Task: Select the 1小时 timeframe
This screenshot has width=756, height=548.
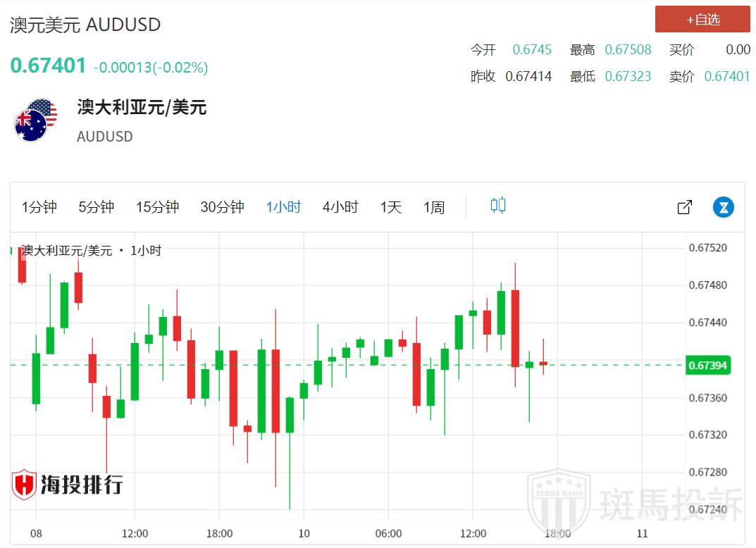Action: (283, 207)
